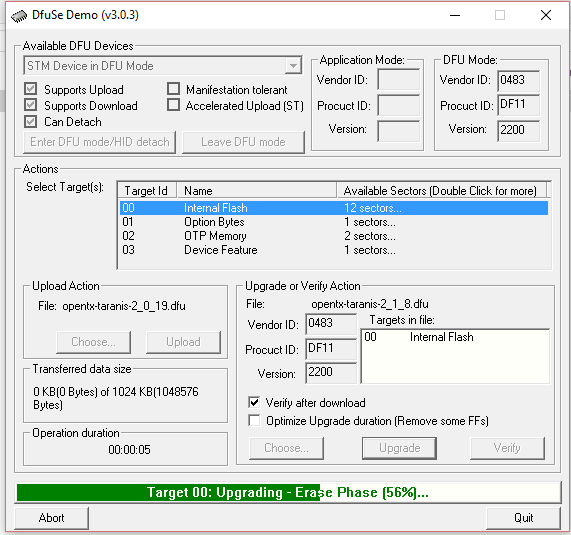This screenshot has width=571, height=535.
Task: Click the DfuSe chip icon in title bar
Action: click(x=19, y=16)
